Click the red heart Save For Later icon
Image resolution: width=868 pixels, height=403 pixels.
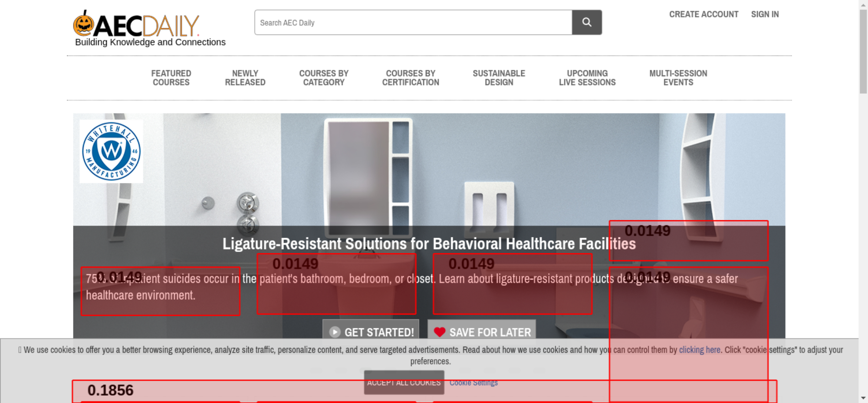440,332
